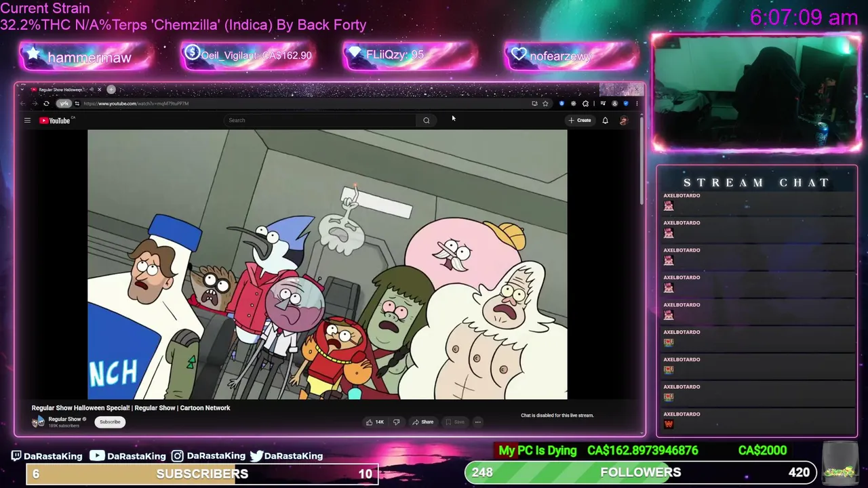
Task: Toggle the VPN badge in address bar
Action: [64, 104]
